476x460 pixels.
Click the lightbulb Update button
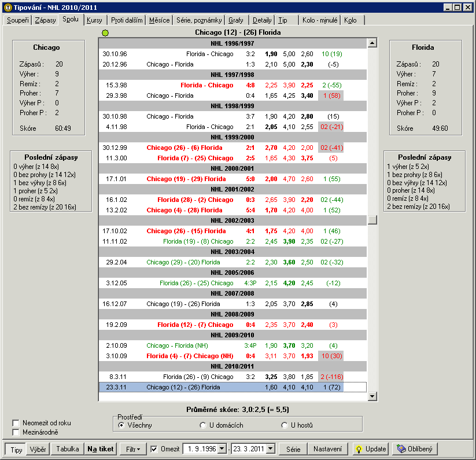371,449
